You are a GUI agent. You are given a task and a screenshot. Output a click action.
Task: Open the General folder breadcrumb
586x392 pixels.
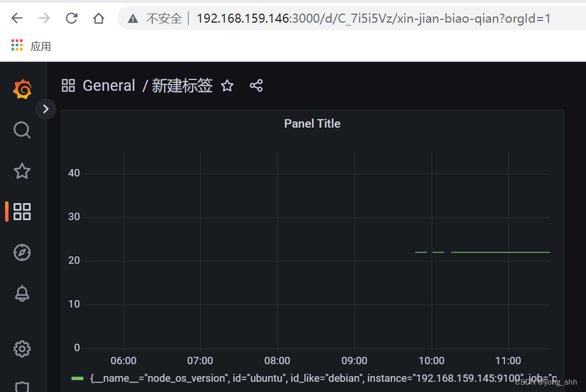108,85
